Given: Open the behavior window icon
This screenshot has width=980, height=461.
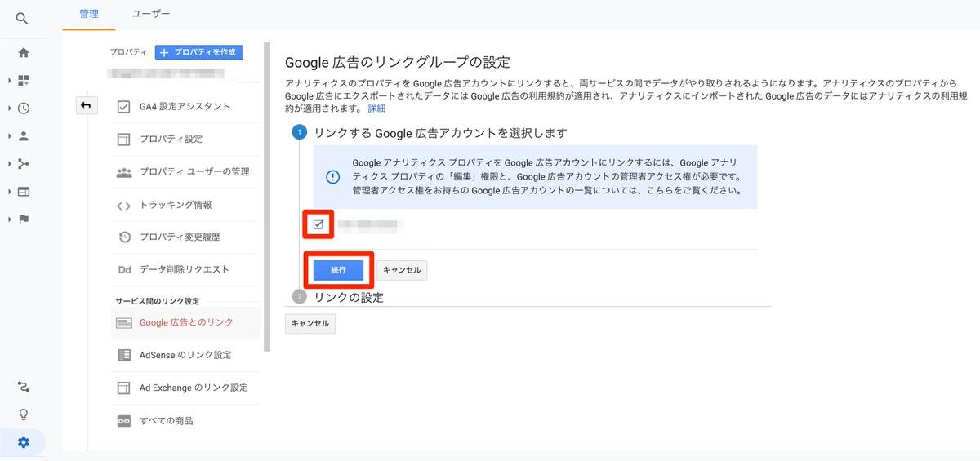Looking at the screenshot, I should (24, 192).
